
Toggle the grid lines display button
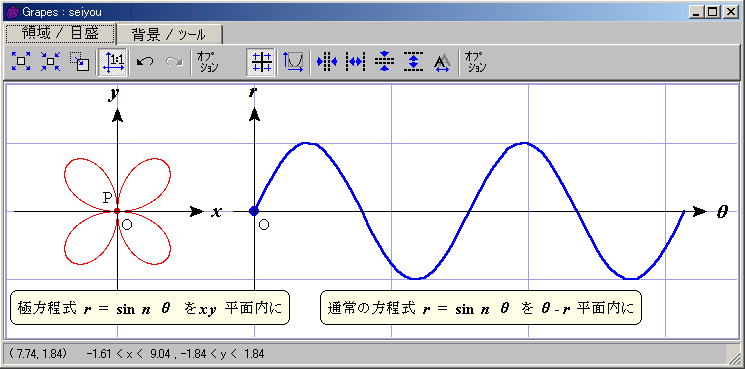tap(261, 62)
